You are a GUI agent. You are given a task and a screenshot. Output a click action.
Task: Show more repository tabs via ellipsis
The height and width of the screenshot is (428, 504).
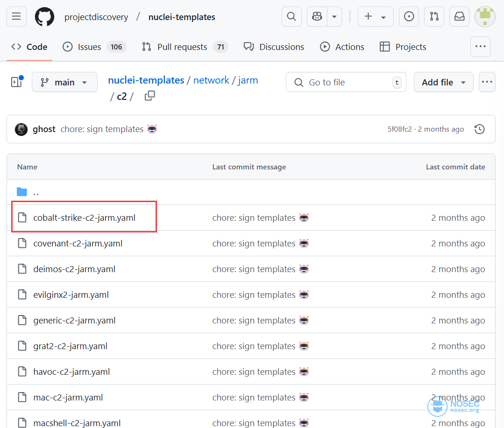coord(481,47)
